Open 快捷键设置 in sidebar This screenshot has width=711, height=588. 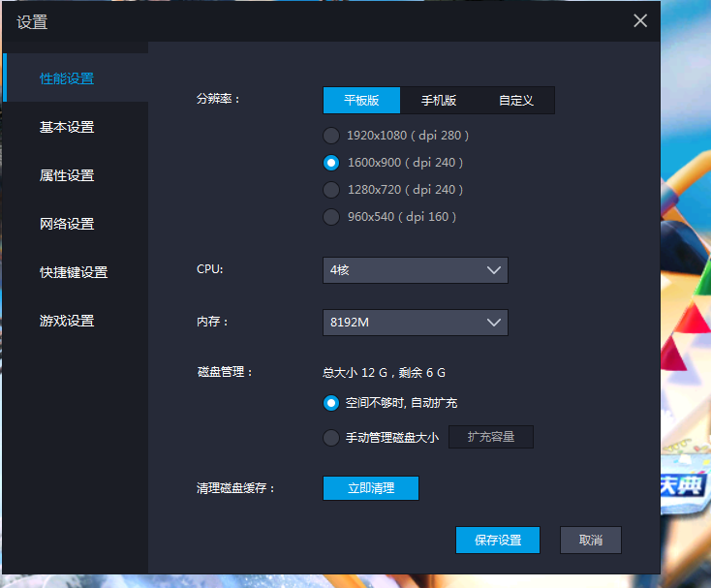(x=74, y=272)
